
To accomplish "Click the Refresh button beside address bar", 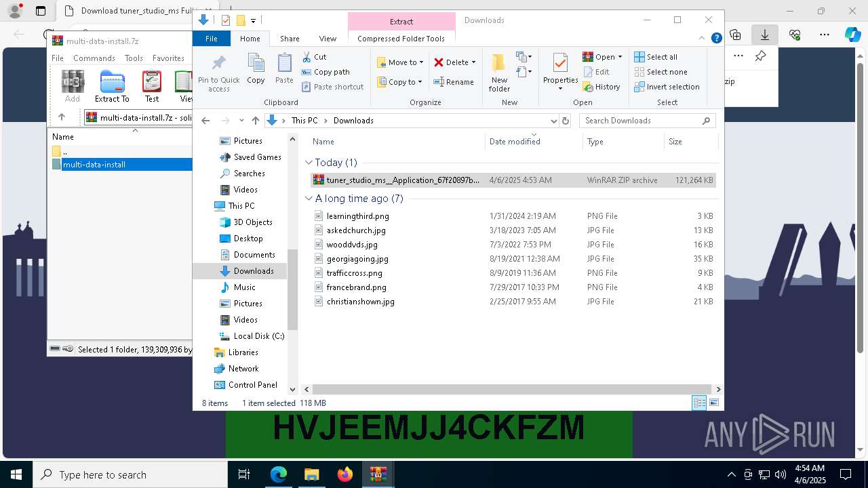I will point(566,121).
